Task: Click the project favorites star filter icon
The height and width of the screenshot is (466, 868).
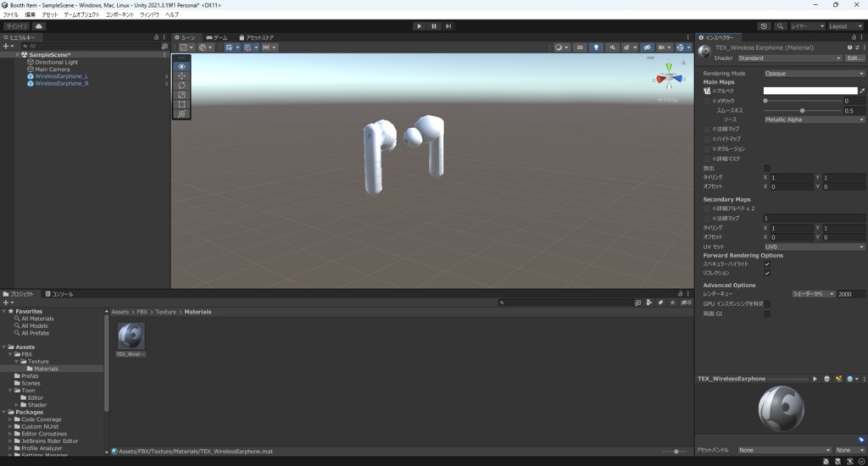Action: click(672, 302)
